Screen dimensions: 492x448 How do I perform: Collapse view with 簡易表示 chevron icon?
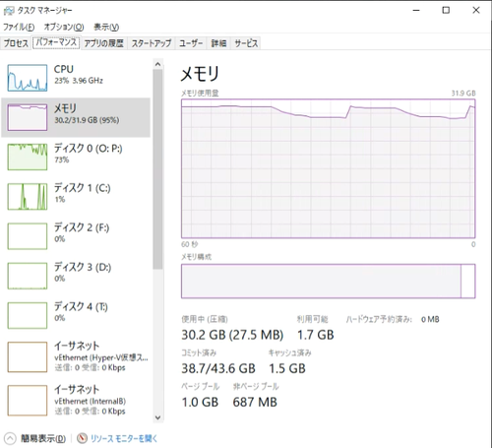pyautogui.click(x=10, y=438)
